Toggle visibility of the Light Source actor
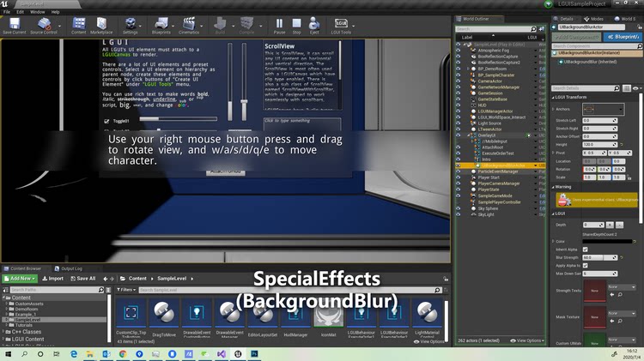Image resolution: width=644 pixels, height=361 pixels. pos(458,123)
